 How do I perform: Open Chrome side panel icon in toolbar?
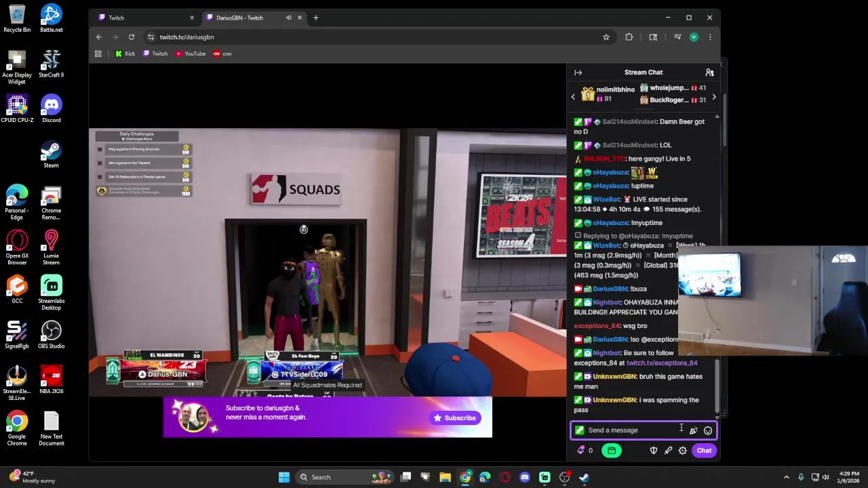[x=653, y=37]
